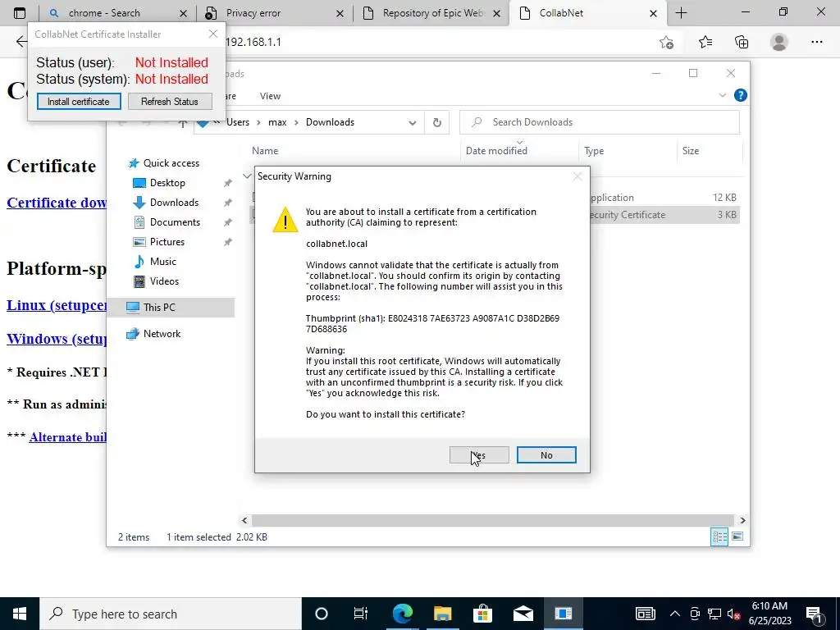Screen dimensions: 840x630
Task: Click the taskbar search box
Action: click(x=171, y=614)
